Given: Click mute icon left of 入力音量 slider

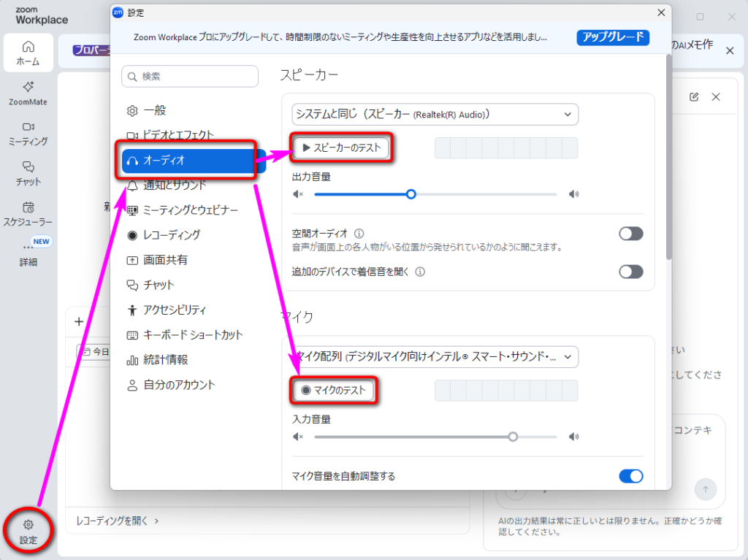Looking at the screenshot, I should click(298, 437).
